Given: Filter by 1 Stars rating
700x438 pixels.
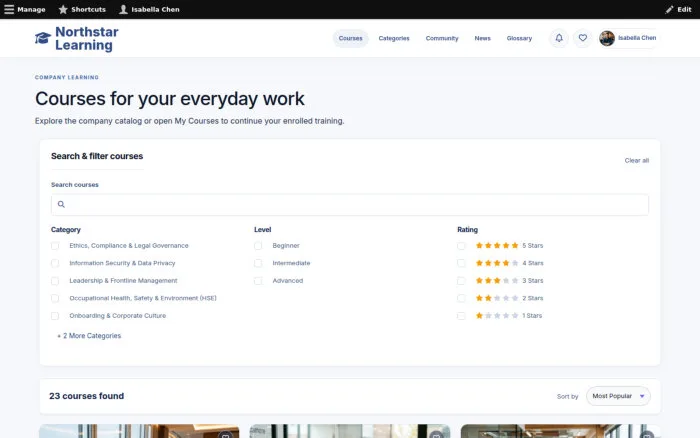Looking at the screenshot, I should coord(461,316).
